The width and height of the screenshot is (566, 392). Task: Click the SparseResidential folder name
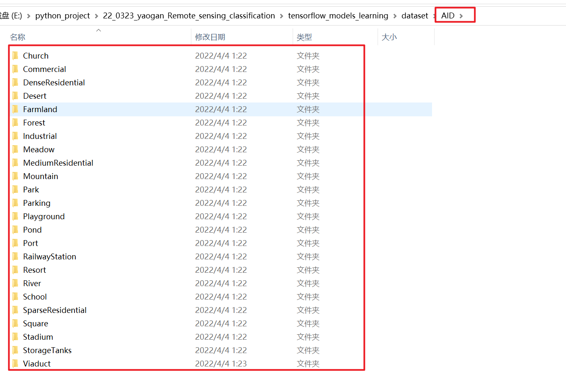(x=55, y=310)
